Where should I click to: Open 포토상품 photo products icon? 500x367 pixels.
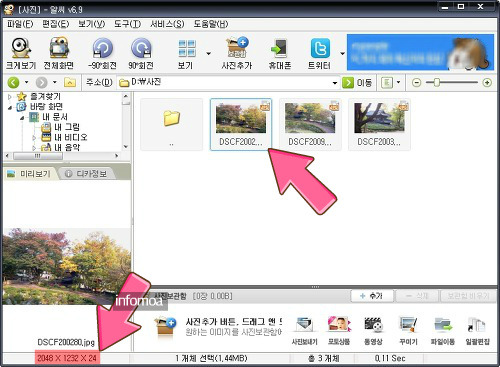(x=339, y=331)
